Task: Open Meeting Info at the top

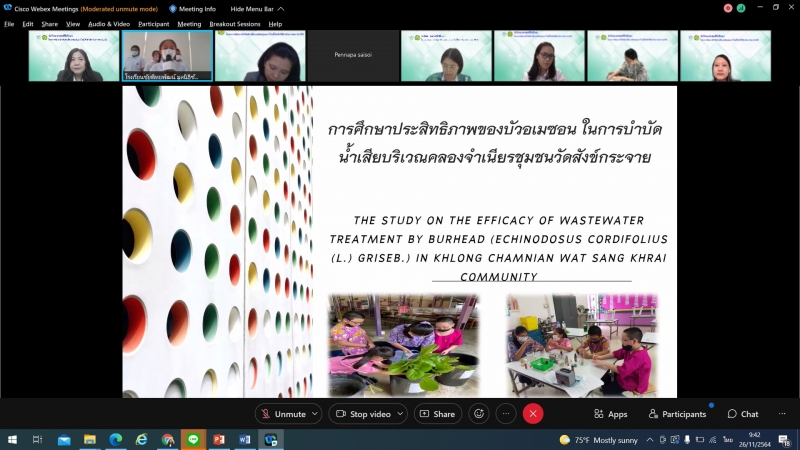Action: [x=192, y=8]
